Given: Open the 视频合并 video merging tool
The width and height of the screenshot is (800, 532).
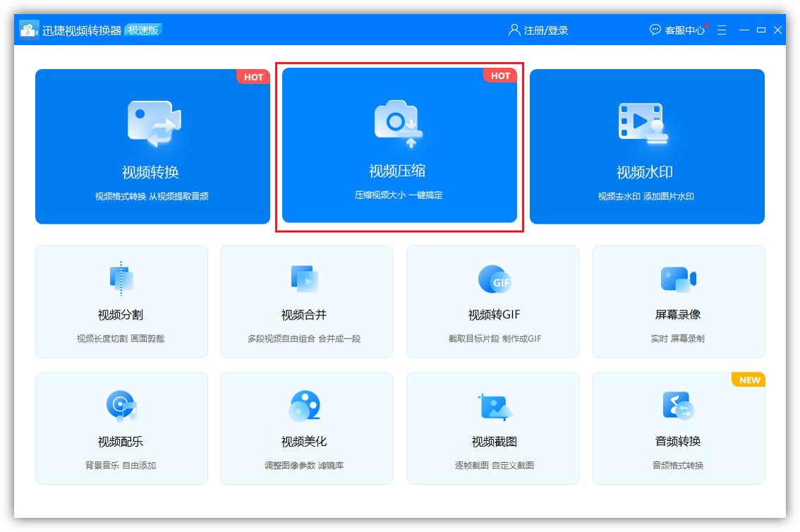Looking at the screenshot, I should (x=306, y=301).
